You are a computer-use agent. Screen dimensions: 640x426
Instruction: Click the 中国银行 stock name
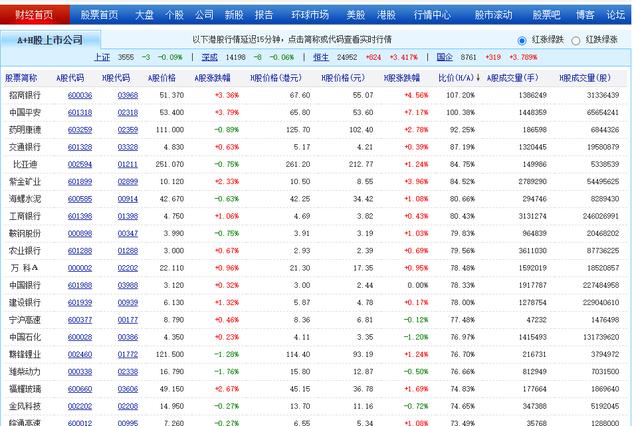[25, 285]
